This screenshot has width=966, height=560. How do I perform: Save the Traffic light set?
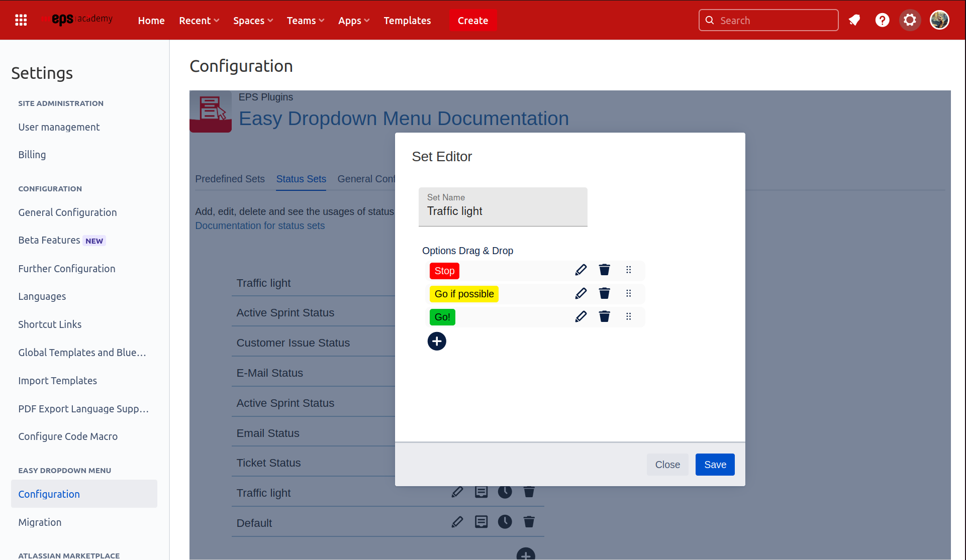click(715, 465)
